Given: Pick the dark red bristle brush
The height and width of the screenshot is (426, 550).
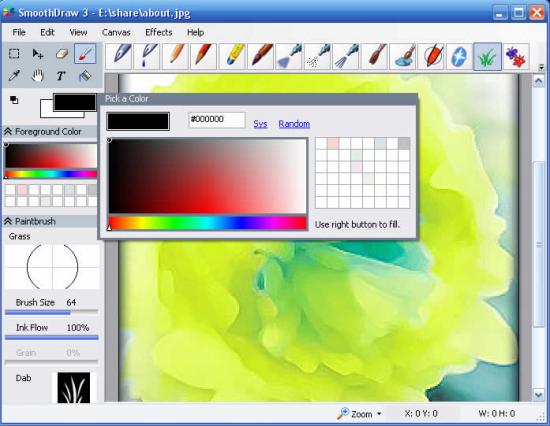Looking at the screenshot, I should (x=374, y=56).
